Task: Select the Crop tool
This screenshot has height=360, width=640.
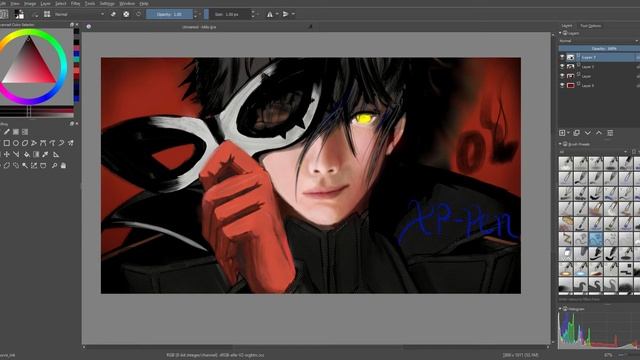Action: [16, 154]
